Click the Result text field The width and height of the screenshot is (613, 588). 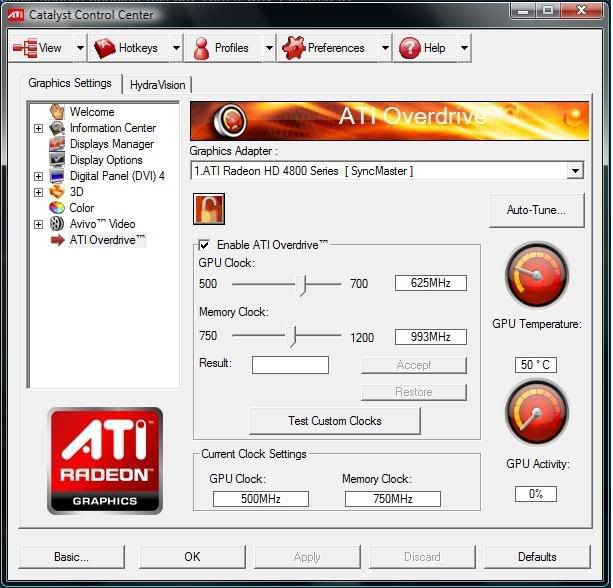click(290, 365)
